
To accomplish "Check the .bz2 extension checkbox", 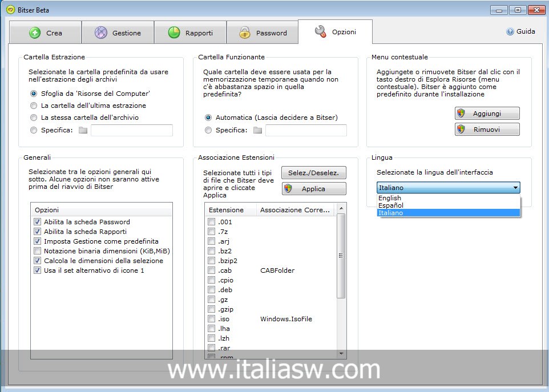I will [212, 251].
